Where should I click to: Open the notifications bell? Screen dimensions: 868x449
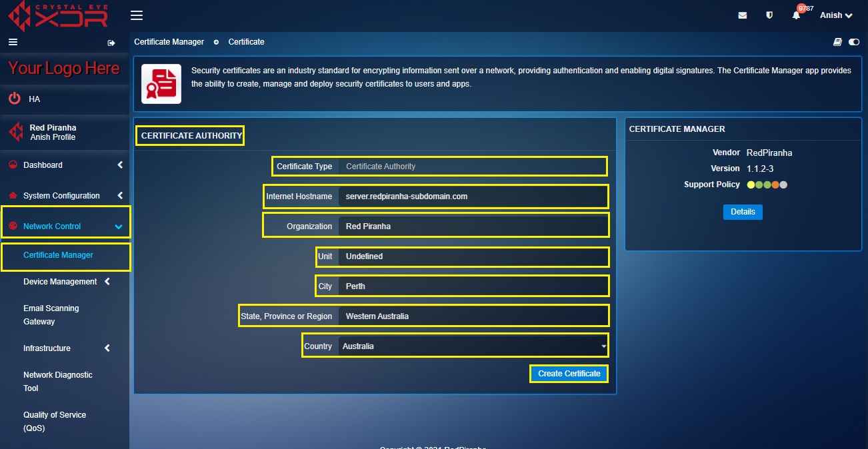796,15
